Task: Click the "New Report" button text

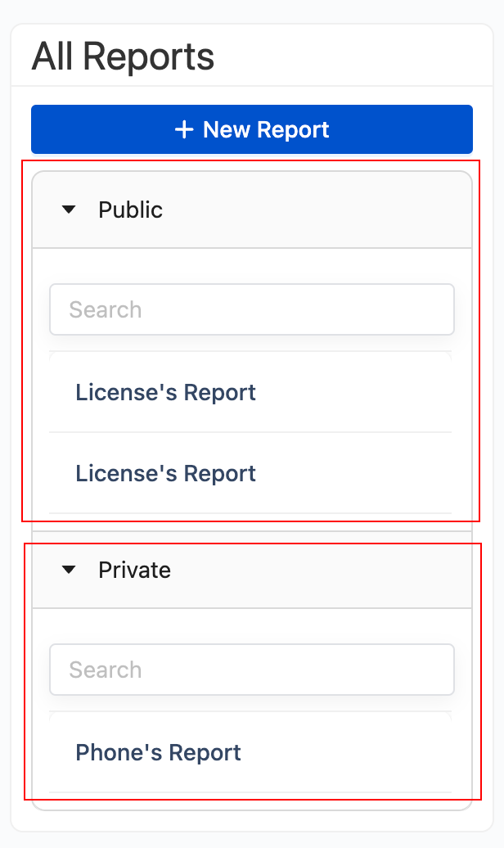Action: (266, 129)
